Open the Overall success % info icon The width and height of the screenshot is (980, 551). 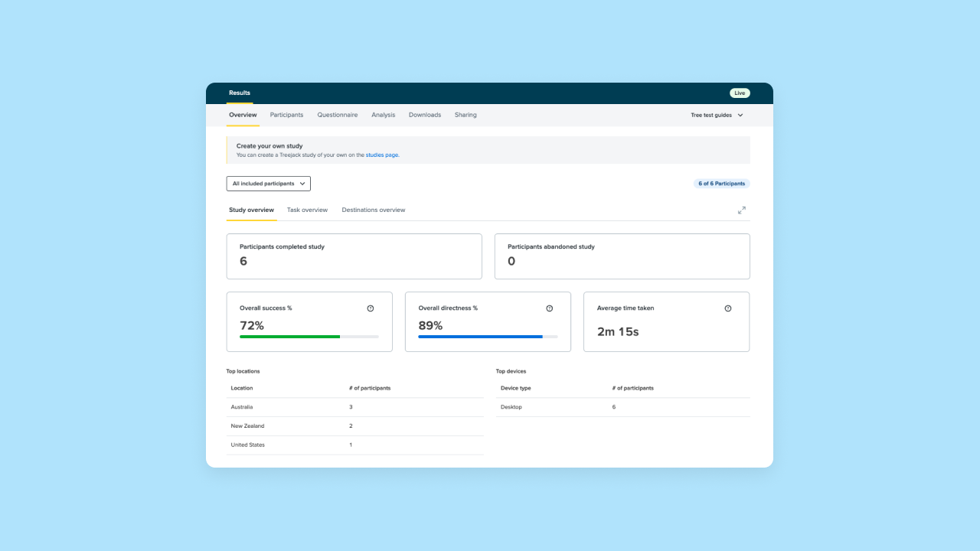[371, 308]
